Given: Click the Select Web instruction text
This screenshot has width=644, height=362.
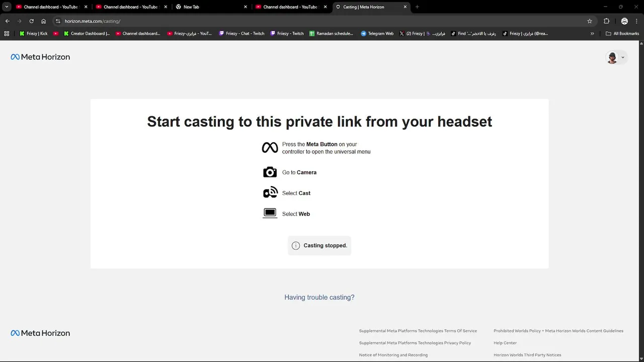Looking at the screenshot, I should pos(296,214).
